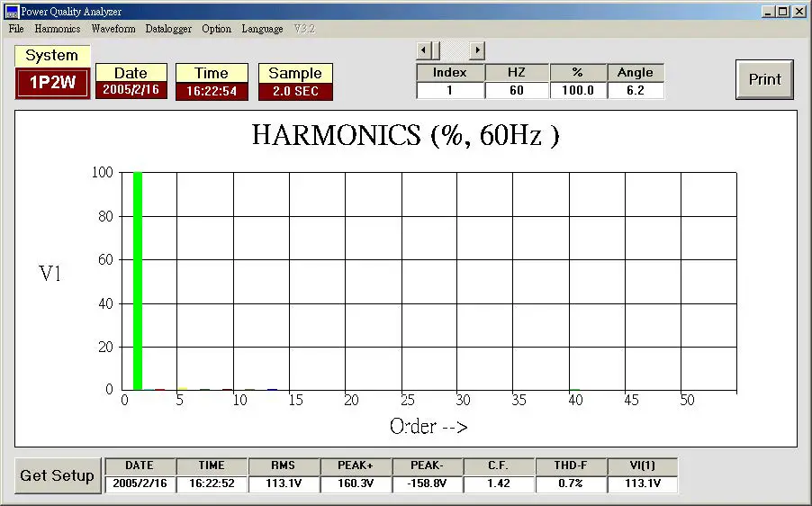Click the harmonic index scrollbar thumb

click(x=435, y=50)
